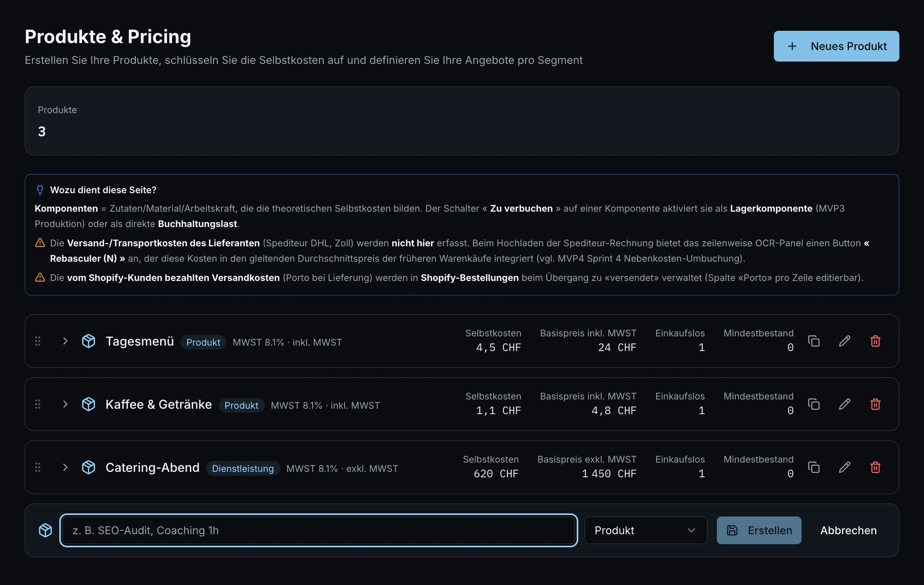Click the warning icon beside the Shopify-Kunden note
The width and height of the screenshot is (924, 585).
pyautogui.click(x=40, y=277)
